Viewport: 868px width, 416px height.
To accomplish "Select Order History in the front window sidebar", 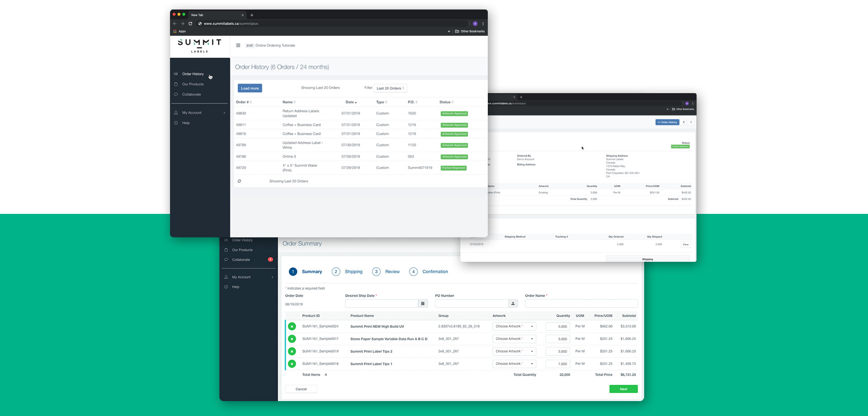I will [193, 74].
